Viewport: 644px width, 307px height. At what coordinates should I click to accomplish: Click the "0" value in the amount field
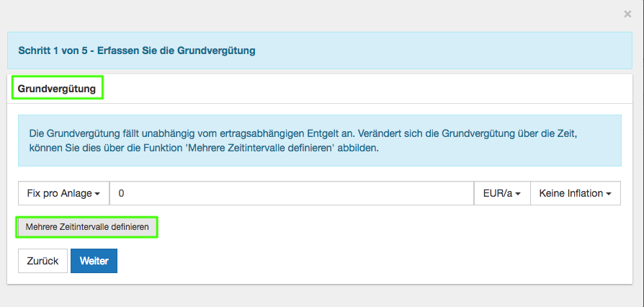(x=122, y=193)
